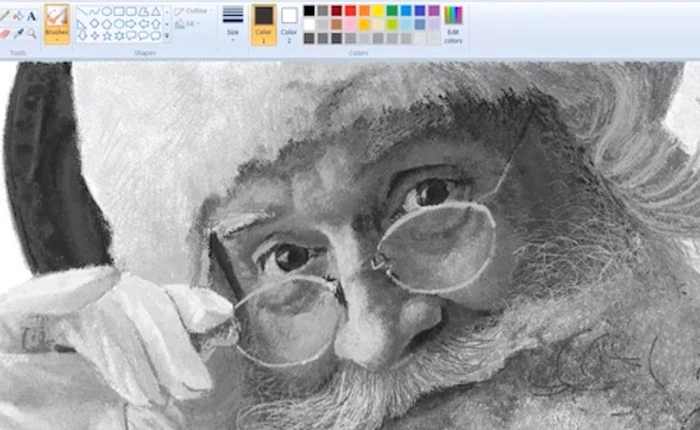Pick the Color picker eyedropper tool
Viewport: 700px width, 430px height.
18,33
